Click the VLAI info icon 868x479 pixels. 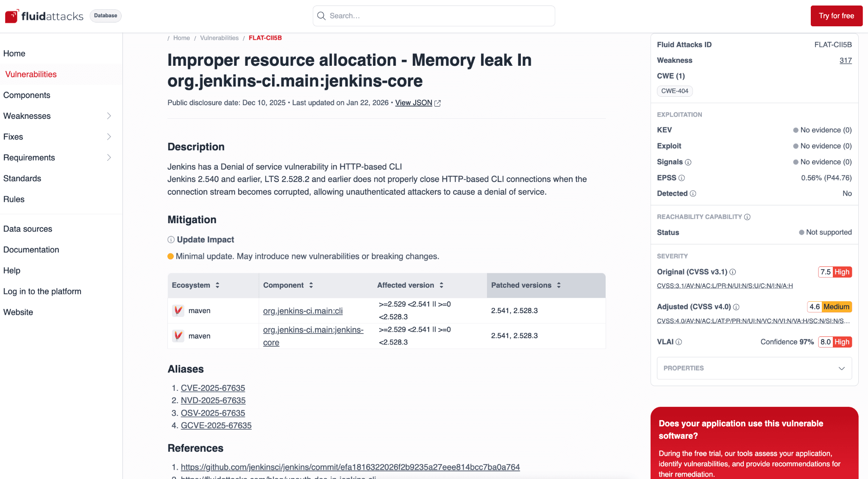pos(679,342)
